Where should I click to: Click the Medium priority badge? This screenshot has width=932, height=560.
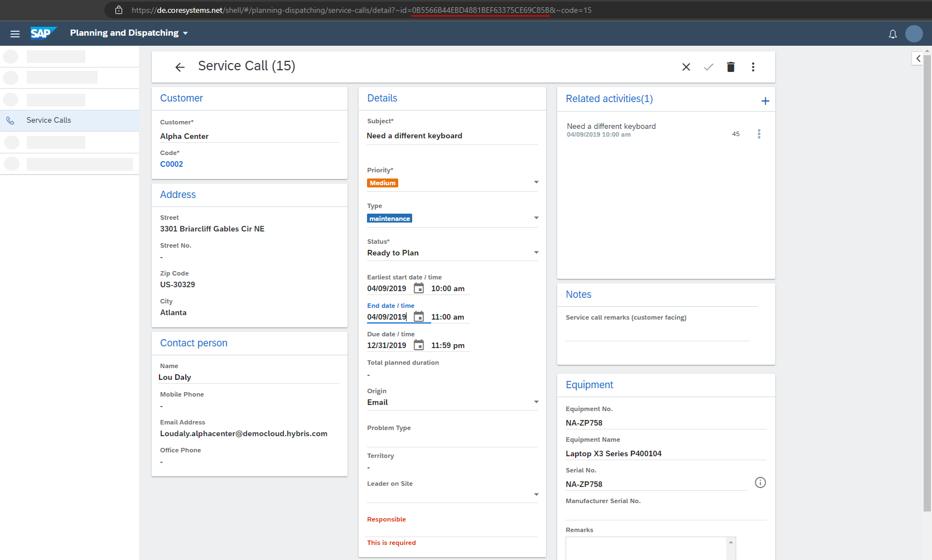[383, 183]
